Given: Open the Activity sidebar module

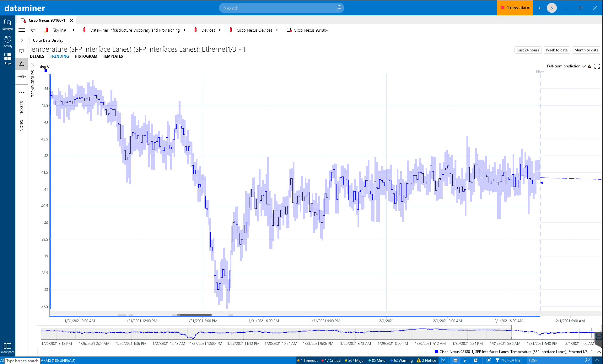Looking at the screenshot, I should [x=8, y=41].
